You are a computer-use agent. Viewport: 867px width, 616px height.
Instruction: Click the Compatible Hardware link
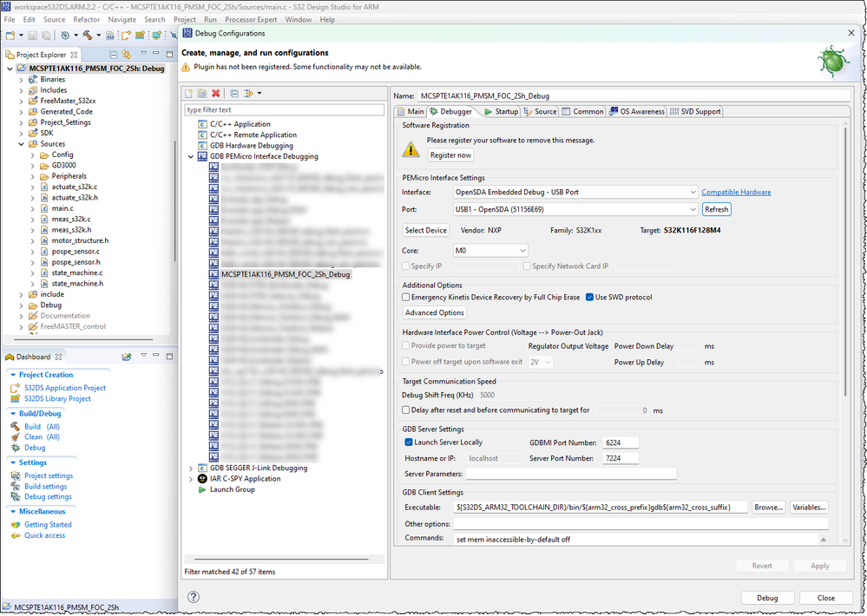[736, 192]
